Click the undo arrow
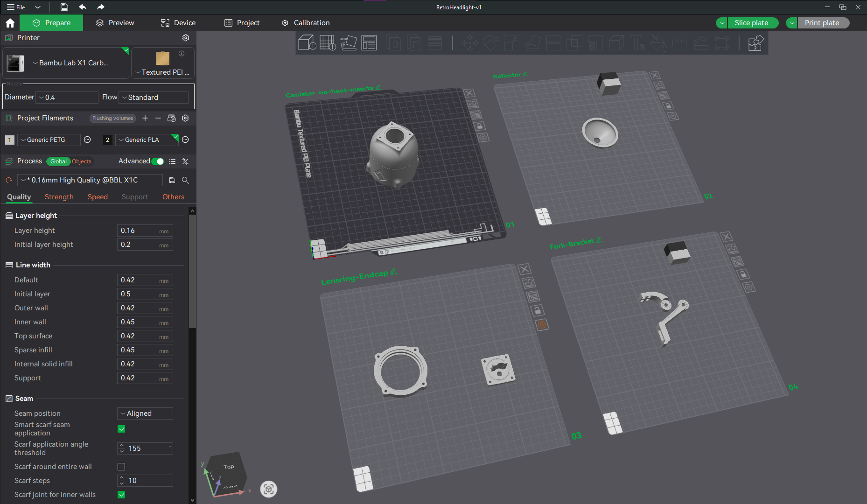 [x=83, y=7]
